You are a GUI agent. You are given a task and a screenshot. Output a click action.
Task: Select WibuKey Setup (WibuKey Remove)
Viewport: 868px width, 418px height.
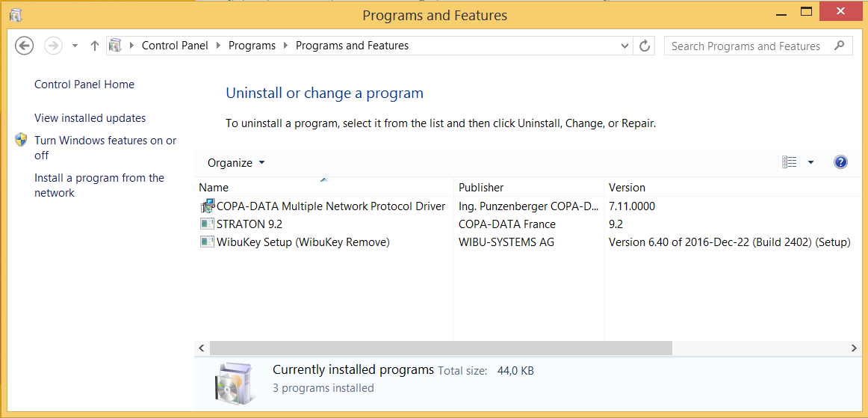click(x=303, y=242)
